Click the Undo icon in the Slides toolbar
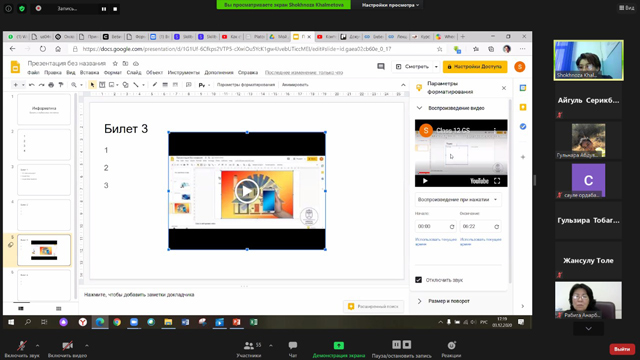The width and height of the screenshot is (640, 360). pos(31,85)
